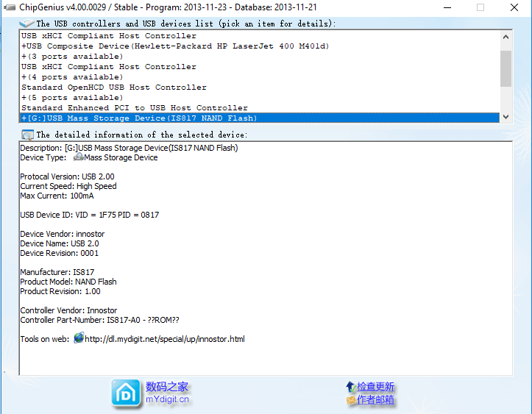Click the Device Vendor: innostor line
Viewport: 532px width, 414px height.
pos(63,234)
